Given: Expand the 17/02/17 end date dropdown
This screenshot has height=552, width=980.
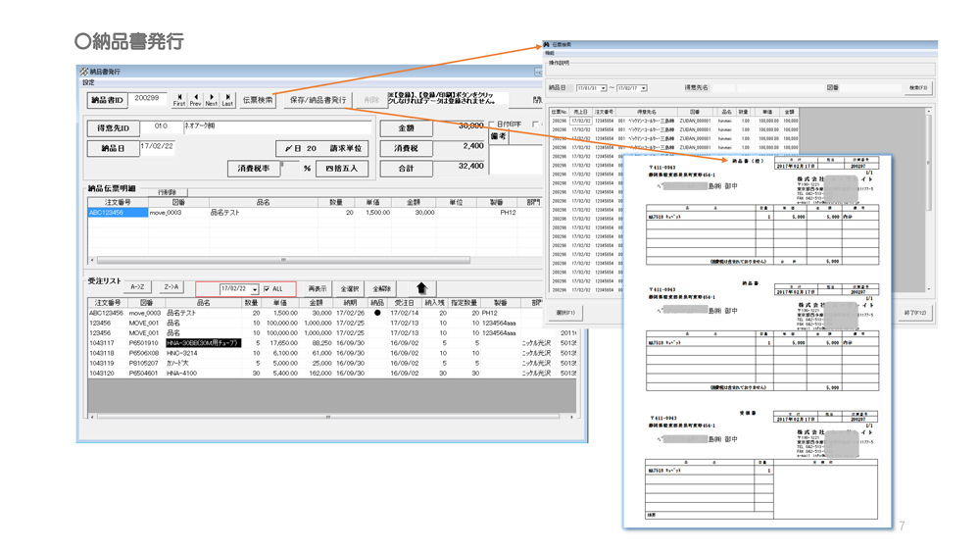Looking at the screenshot, I should pos(643,88).
